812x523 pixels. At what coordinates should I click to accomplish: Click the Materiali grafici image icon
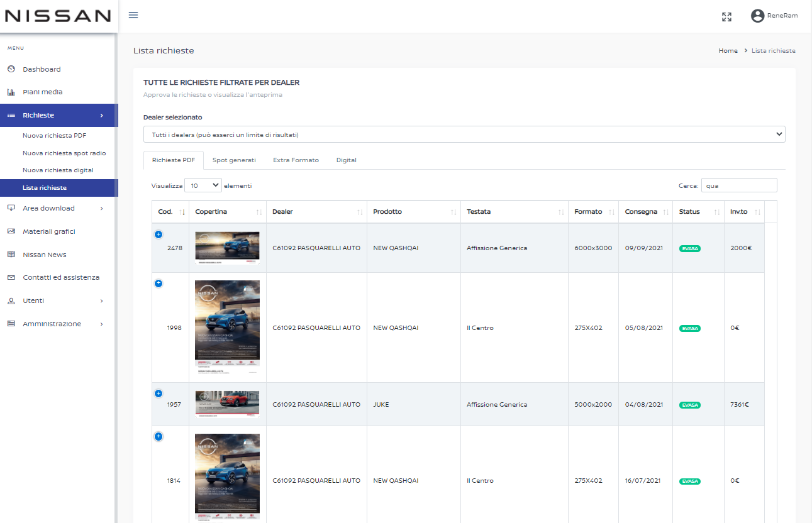(x=11, y=231)
